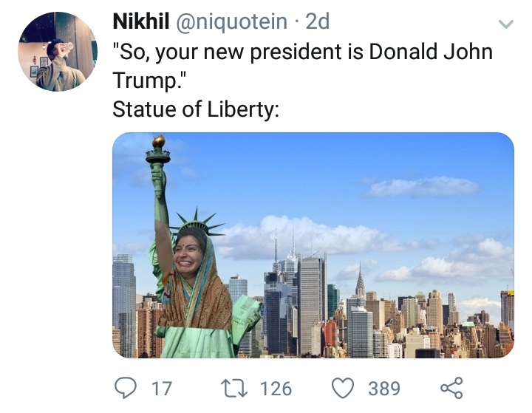Image resolution: width=532 pixels, height=413 pixels.
Task: Click the 2d timestamp
Action: pos(318,21)
